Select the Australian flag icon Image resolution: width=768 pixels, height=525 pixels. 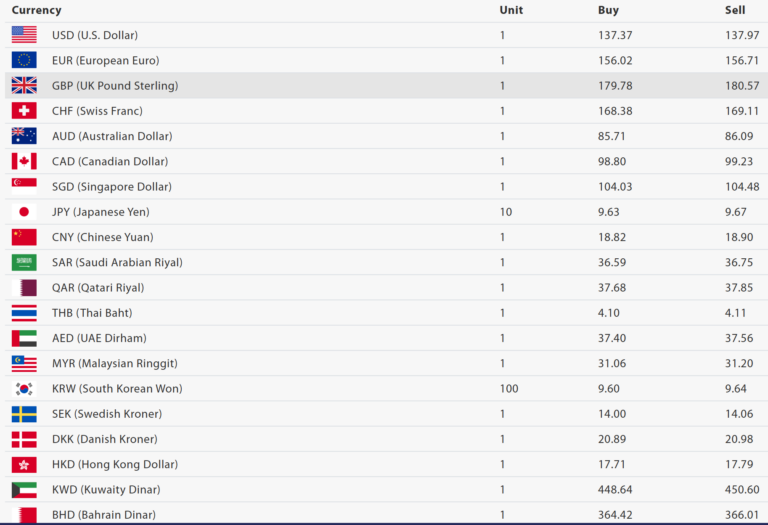point(24,136)
